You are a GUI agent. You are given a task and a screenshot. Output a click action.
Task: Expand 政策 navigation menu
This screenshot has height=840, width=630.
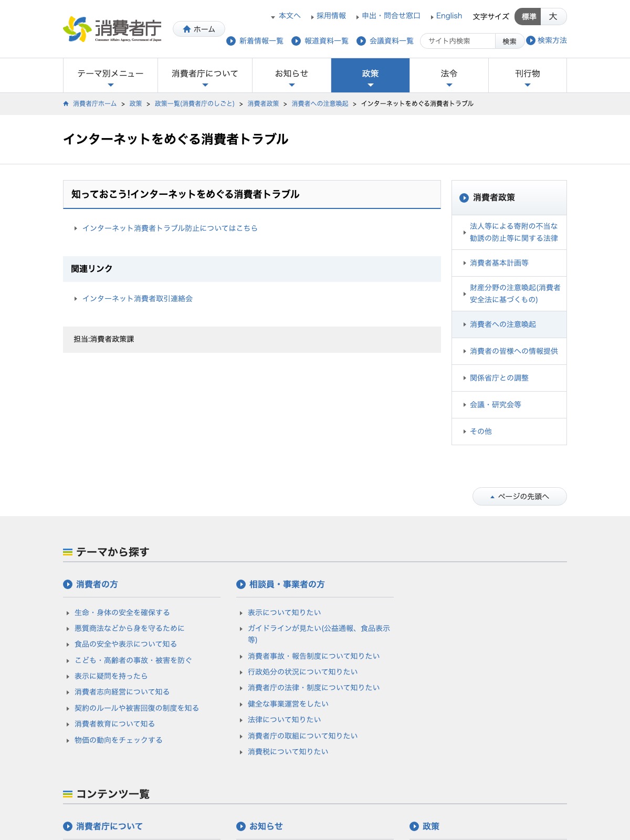tap(370, 76)
